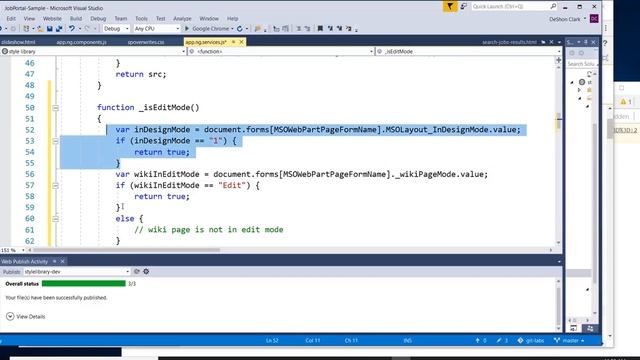
Task: Open the DeShon Clark account dropdown
Action: pos(567,19)
